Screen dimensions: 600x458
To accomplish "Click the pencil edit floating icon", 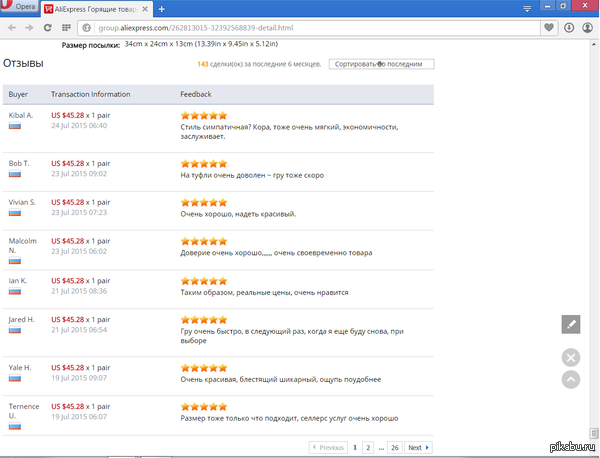I will [571, 324].
